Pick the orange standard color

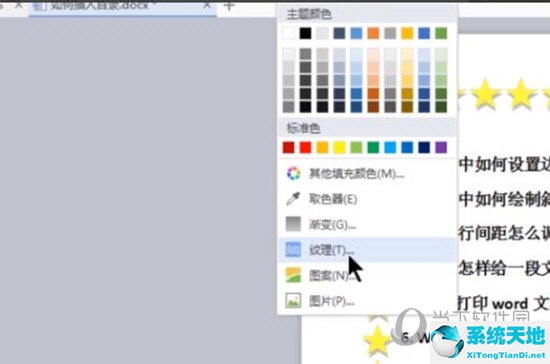pyautogui.click(x=322, y=148)
